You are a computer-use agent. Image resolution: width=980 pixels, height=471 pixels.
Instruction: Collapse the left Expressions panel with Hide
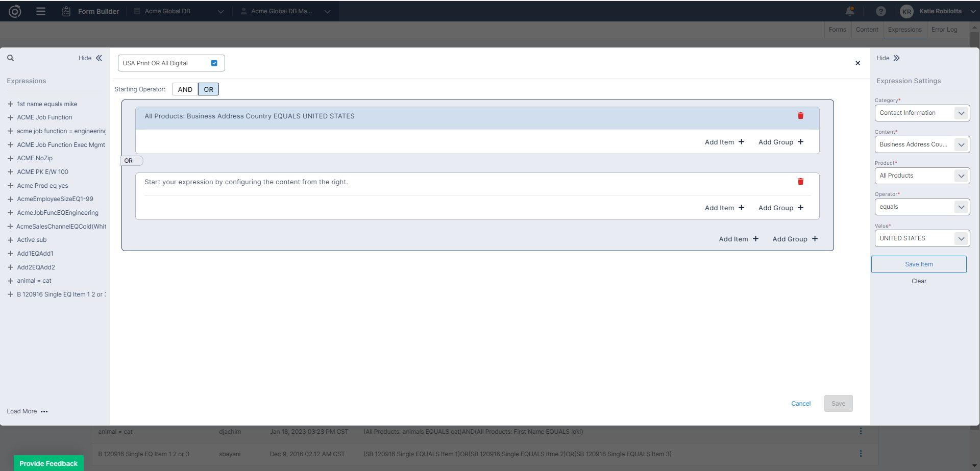click(x=90, y=58)
